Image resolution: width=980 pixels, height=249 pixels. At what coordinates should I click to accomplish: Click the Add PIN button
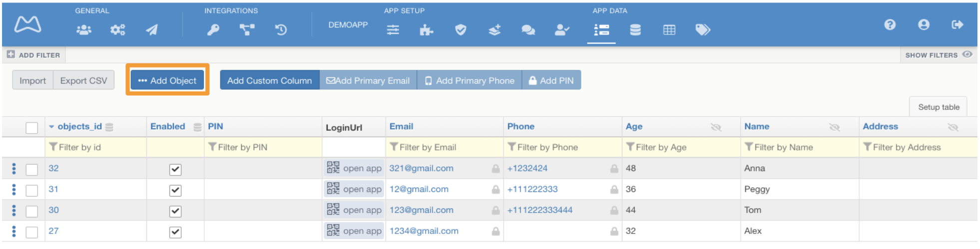click(x=551, y=80)
